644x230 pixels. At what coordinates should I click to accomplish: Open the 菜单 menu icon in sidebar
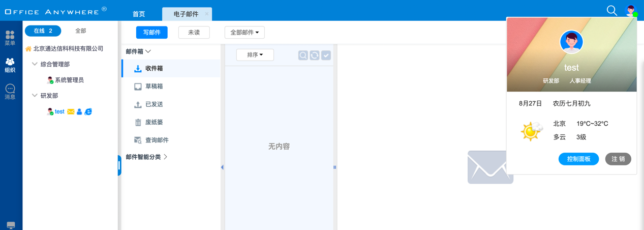pos(10,38)
